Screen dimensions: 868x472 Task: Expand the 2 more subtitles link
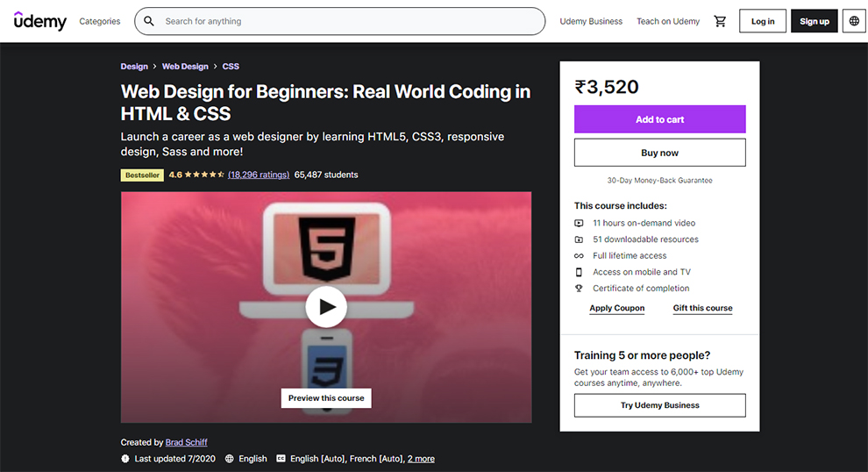[x=421, y=459]
